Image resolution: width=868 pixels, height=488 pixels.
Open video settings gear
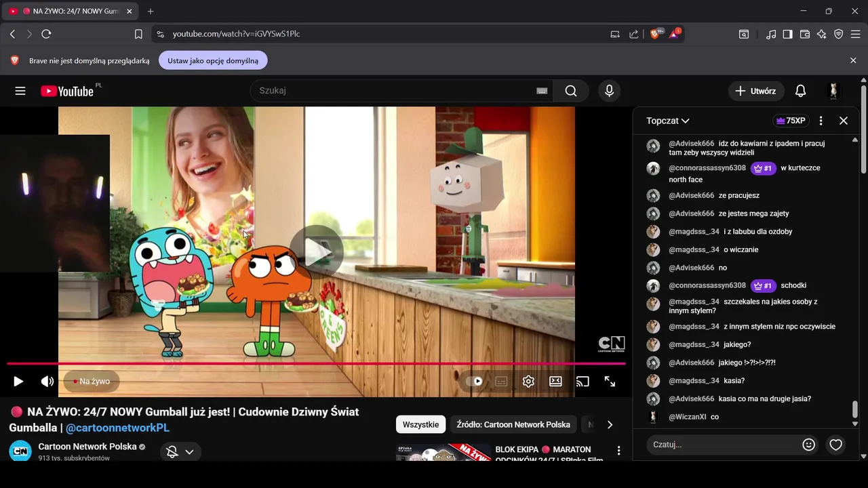[528, 382]
